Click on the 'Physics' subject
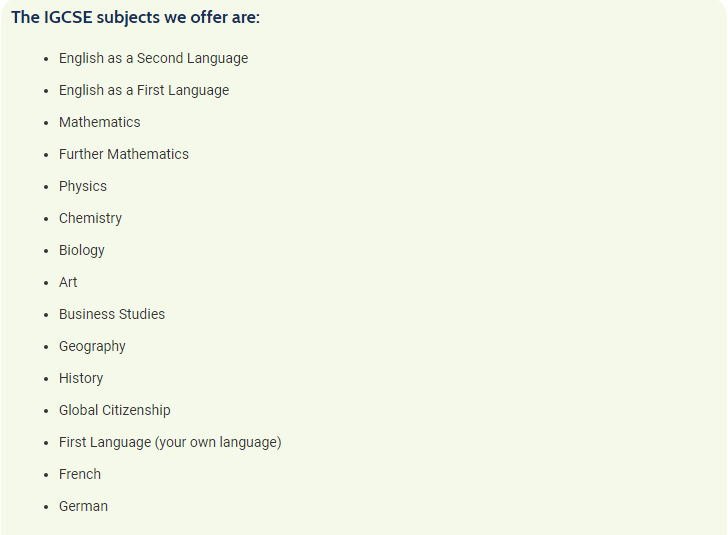Image resolution: width=728 pixels, height=535 pixels. coord(83,186)
